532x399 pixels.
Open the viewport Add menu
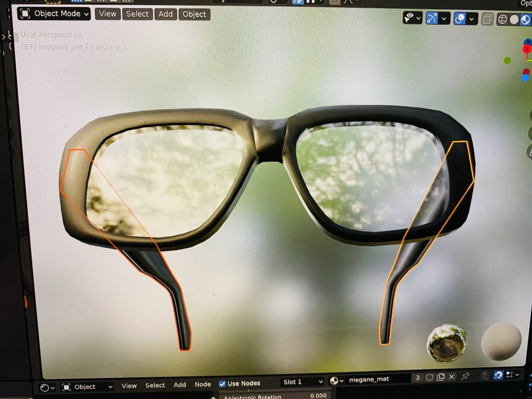pos(166,14)
